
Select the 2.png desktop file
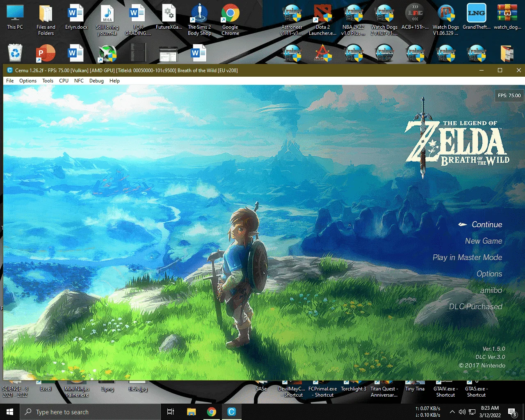[107, 386]
